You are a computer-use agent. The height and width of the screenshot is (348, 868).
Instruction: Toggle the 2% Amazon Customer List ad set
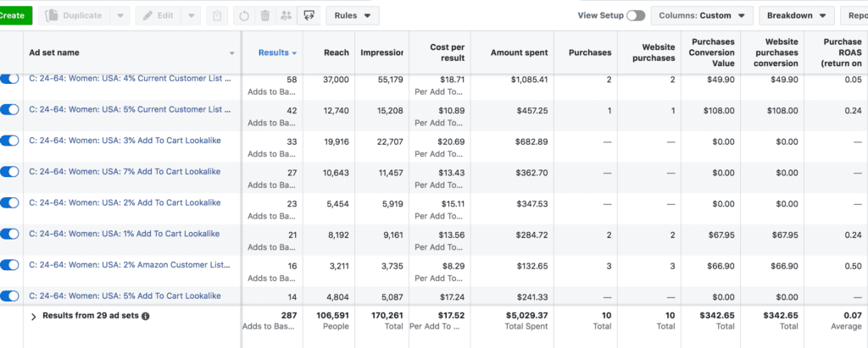9,265
